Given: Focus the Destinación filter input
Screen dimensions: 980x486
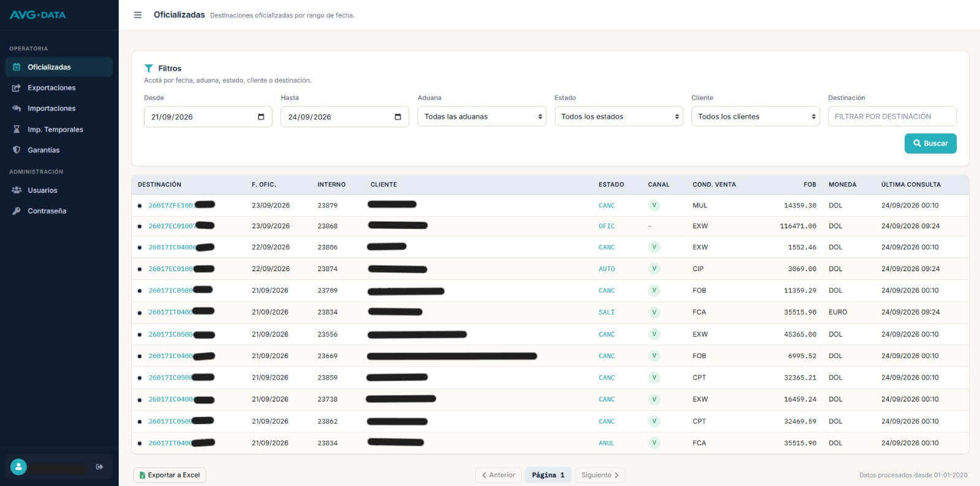Looking at the screenshot, I should [892, 116].
